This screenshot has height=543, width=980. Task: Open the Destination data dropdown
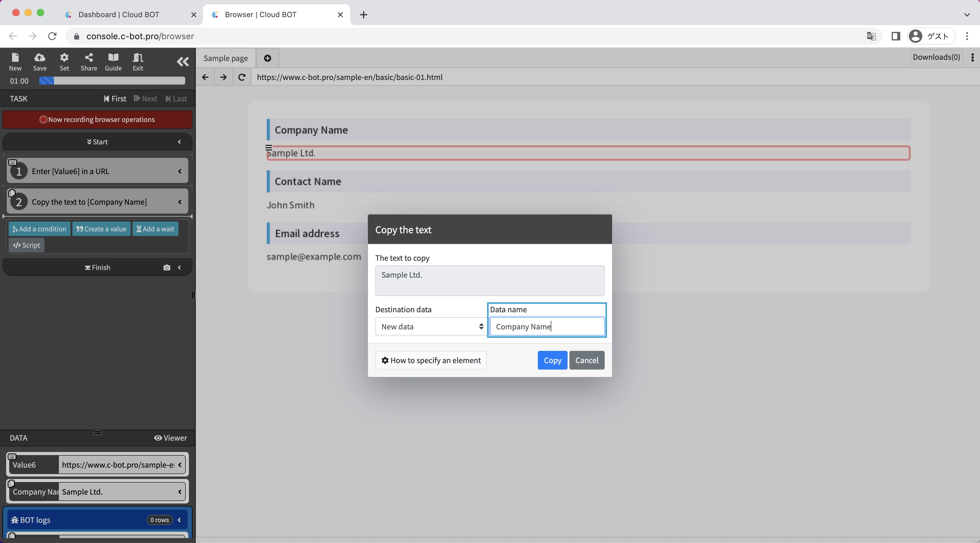tap(431, 327)
